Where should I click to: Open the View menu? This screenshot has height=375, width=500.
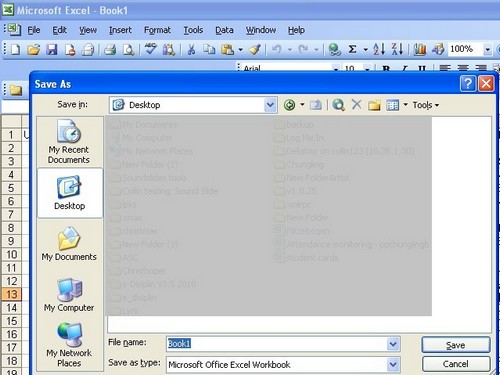tap(88, 30)
